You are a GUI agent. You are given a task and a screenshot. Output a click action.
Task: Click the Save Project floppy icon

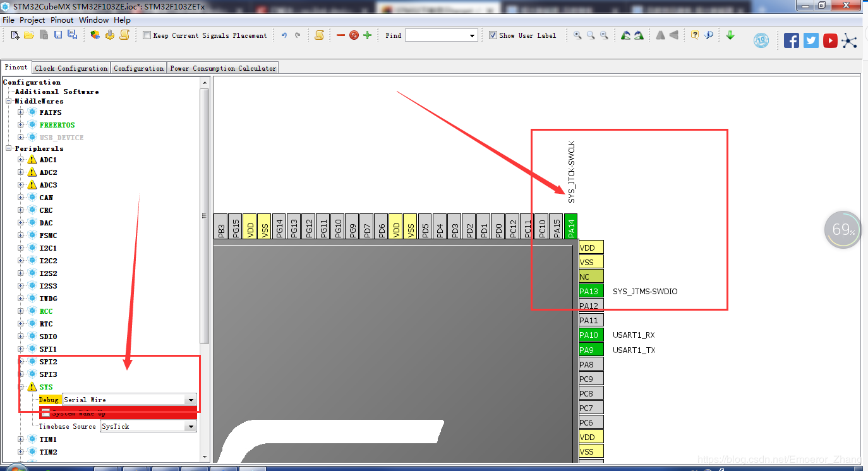coord(58,35)
